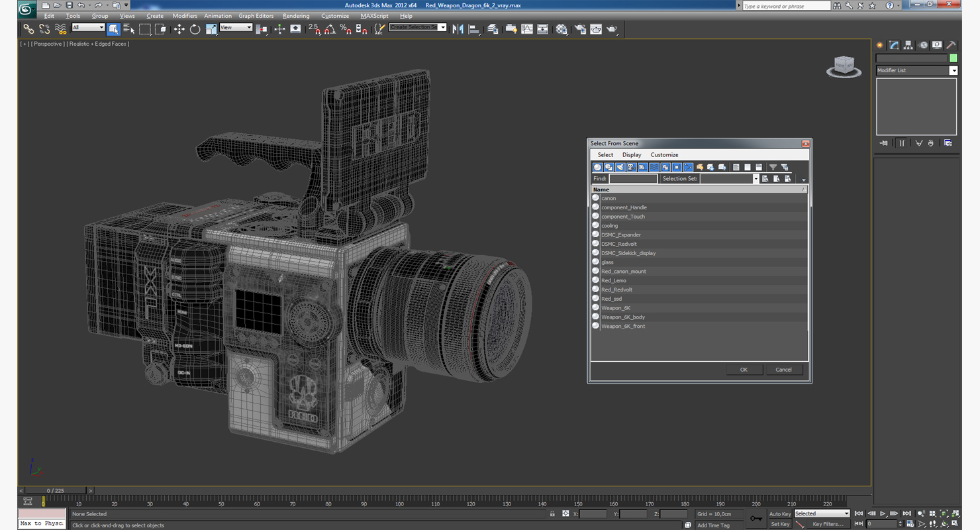
Task: Expand Selection Set dropdown in dialog
Action: (756, 179)
